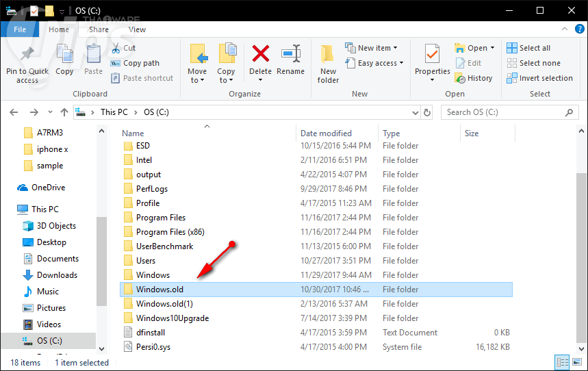Select 3D Objects in navigation pane
Screen dimensions: 588x371
(x=49, y=225)
